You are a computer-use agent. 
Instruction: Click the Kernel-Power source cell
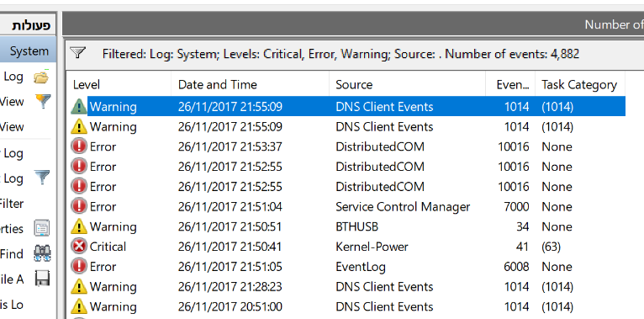click(372, 247)
